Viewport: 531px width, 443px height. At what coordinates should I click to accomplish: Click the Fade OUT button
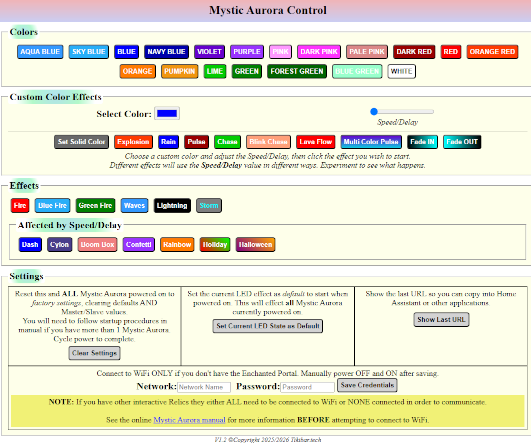tap(462, 142)
